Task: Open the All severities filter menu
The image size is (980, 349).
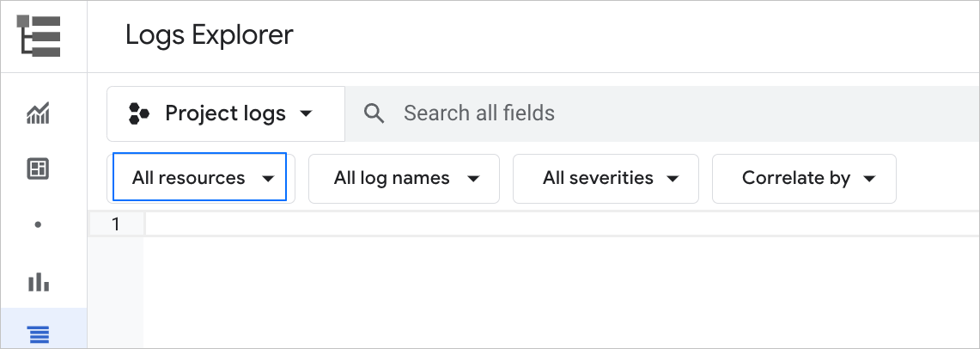Action: (606, 179)
